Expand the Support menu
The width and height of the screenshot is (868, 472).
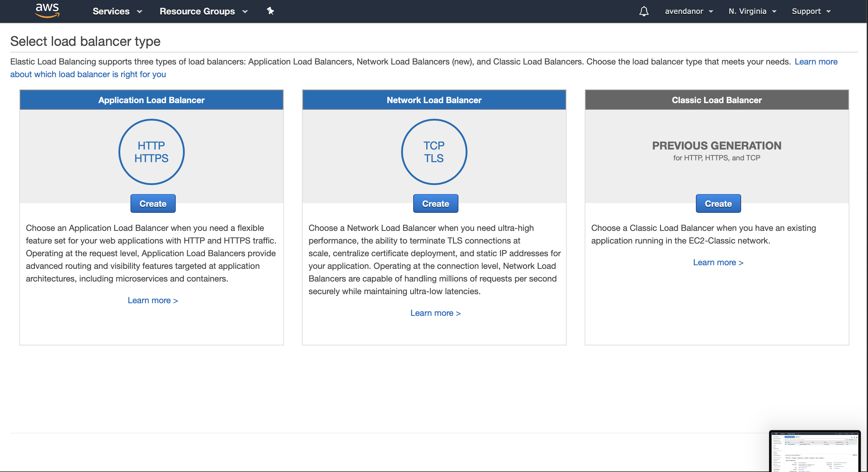(x=811, y=11)
